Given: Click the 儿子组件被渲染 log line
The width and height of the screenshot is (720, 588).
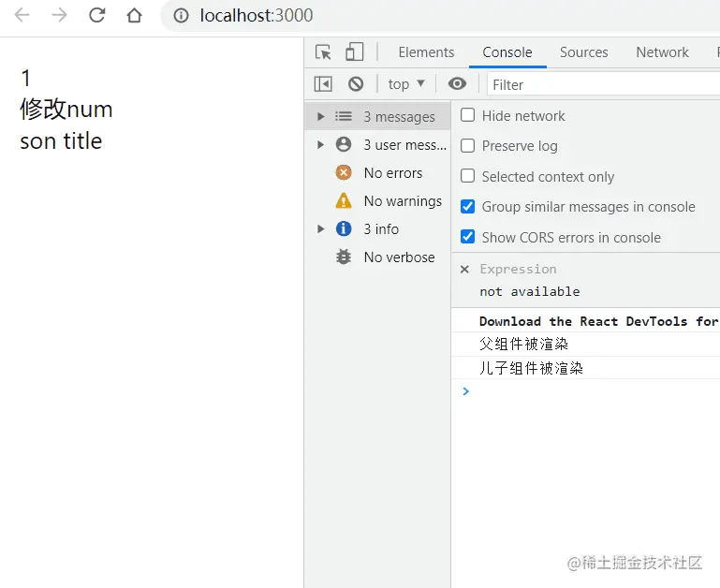Looking at the screenshot, I should 531,367.
